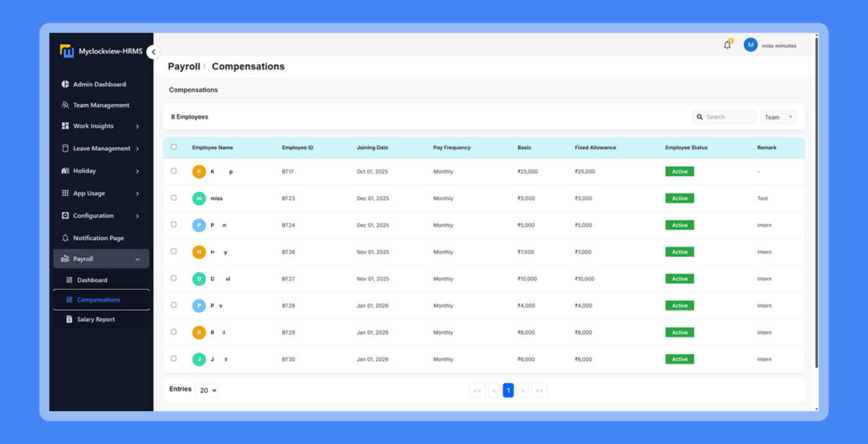Click the Work Insights grid icon
The height and width of the screenshot is (444, 868).
click(65, 126)
